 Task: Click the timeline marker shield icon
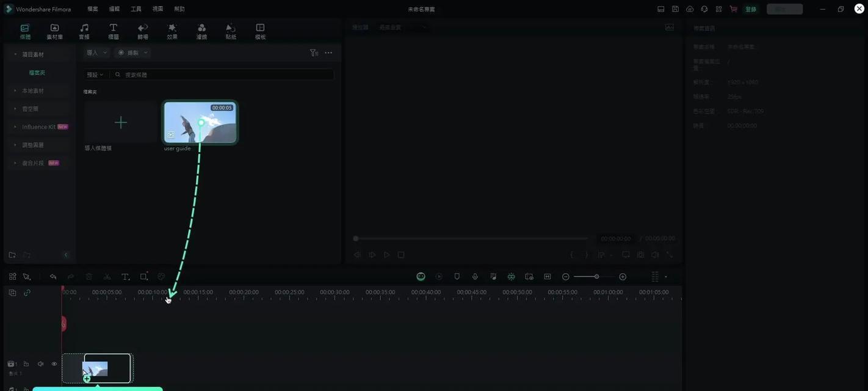tap(457, 277)
